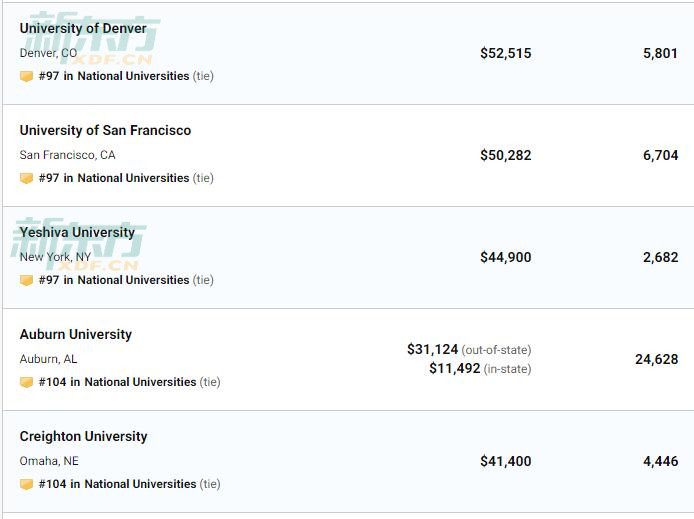
Task: Click the ranking badge icon for Yeshiva University
Action: point(27,281)
